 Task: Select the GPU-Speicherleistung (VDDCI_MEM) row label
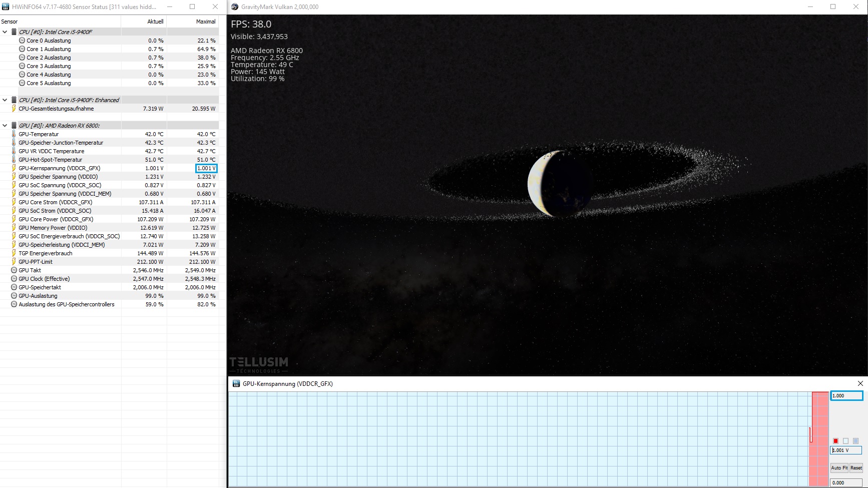[x=62, y=245]
